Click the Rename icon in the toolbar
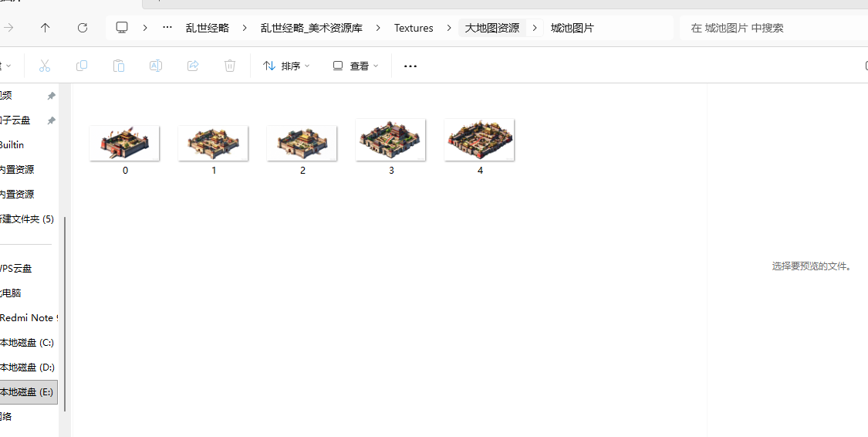The image size is (868, 437). [156, 66]
